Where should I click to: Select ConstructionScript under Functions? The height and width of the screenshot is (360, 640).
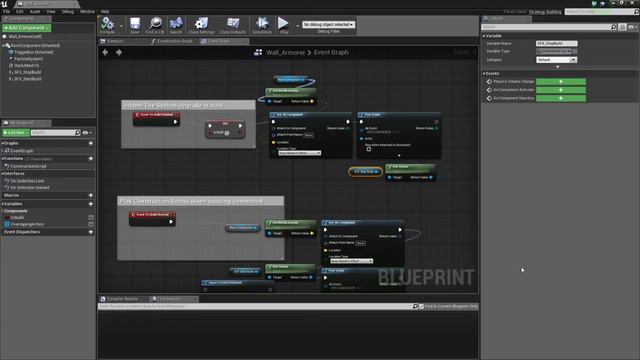coord(28,166)
